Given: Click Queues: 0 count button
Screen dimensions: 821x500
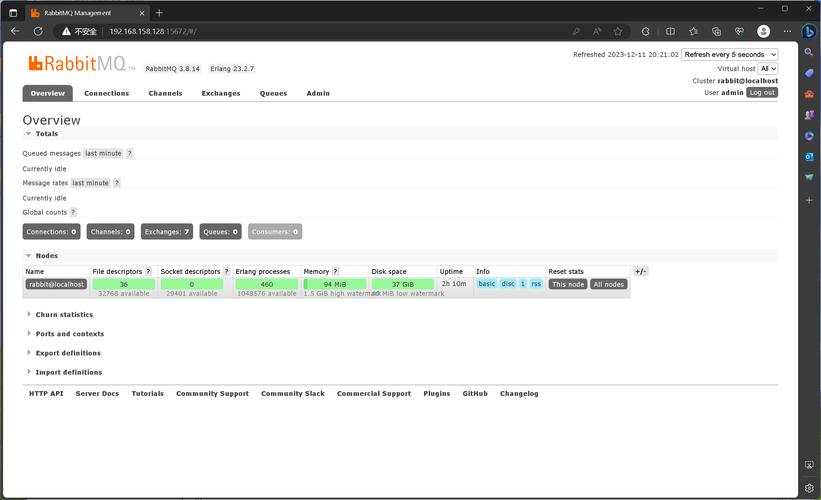Looking at the screenshot, I should [x=220, y=231].
